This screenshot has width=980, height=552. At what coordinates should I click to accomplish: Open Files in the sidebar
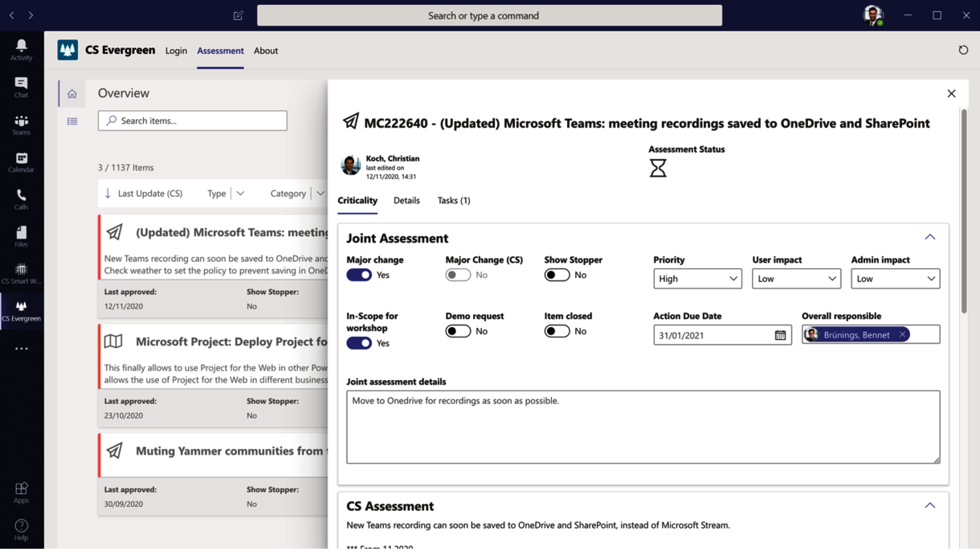click(x=22, y=237)
